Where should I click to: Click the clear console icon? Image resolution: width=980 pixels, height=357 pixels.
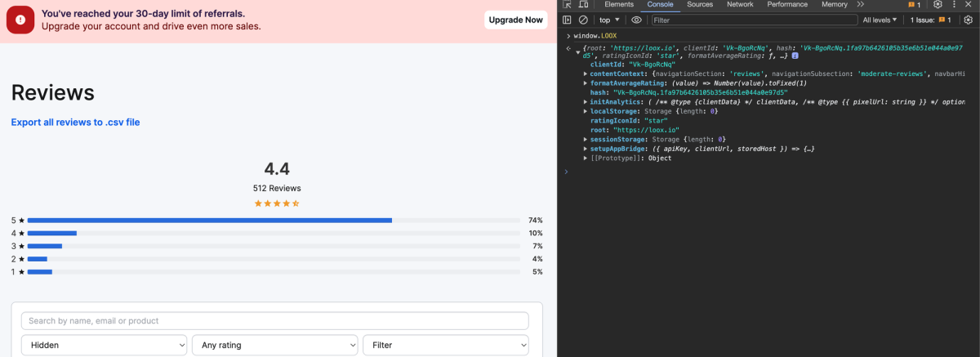(x=583, y=20)
